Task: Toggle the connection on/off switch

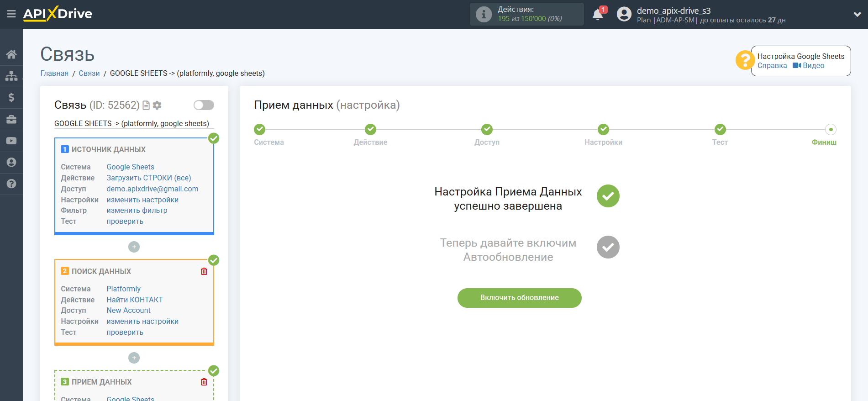Action: coord(204,105)
